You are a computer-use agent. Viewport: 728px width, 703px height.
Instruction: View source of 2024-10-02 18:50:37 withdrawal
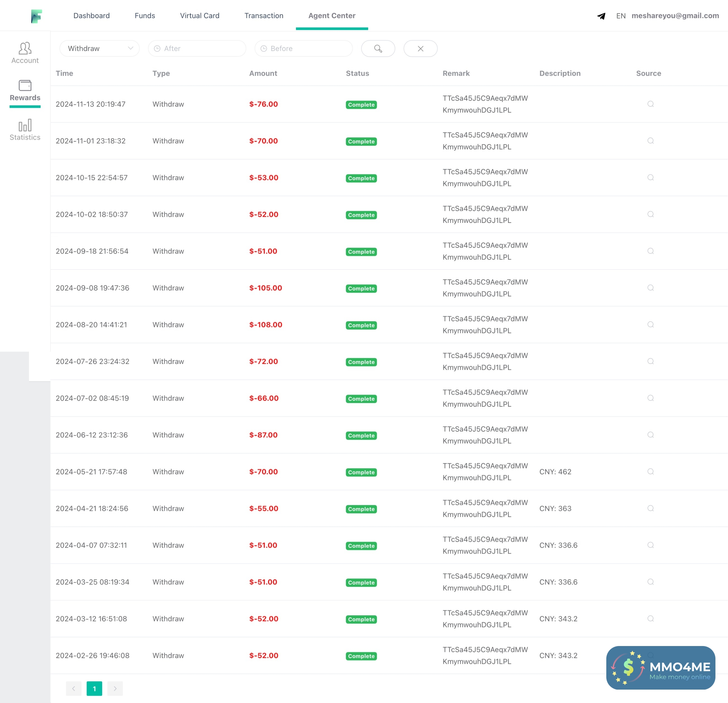click(x=651, y=215)
